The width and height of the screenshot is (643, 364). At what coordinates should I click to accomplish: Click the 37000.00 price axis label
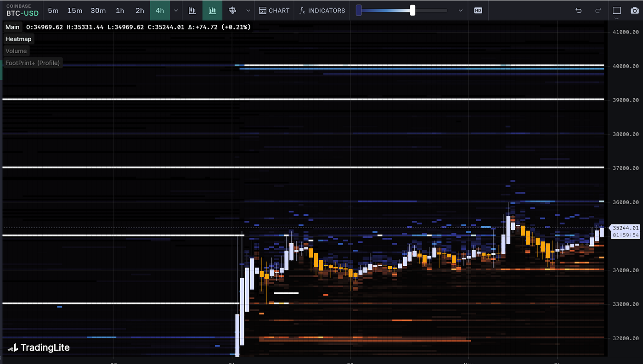tap(626, 168)
